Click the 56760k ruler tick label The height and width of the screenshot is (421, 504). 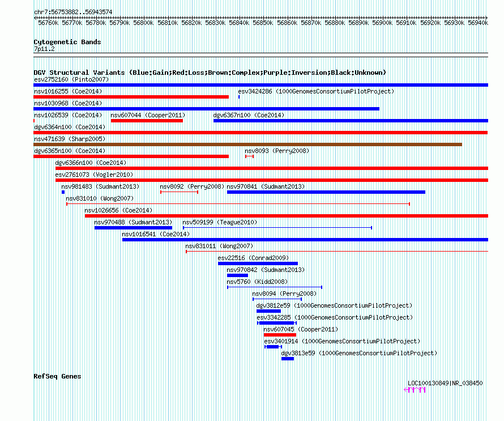48,23
